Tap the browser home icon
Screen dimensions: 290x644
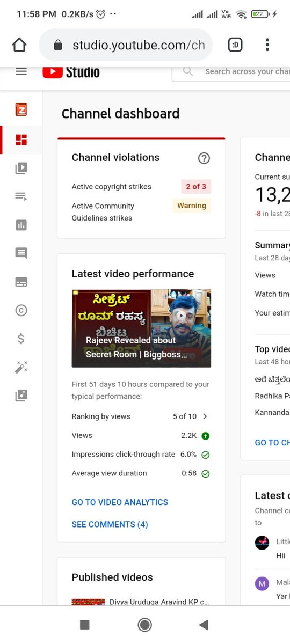(19, 45)
